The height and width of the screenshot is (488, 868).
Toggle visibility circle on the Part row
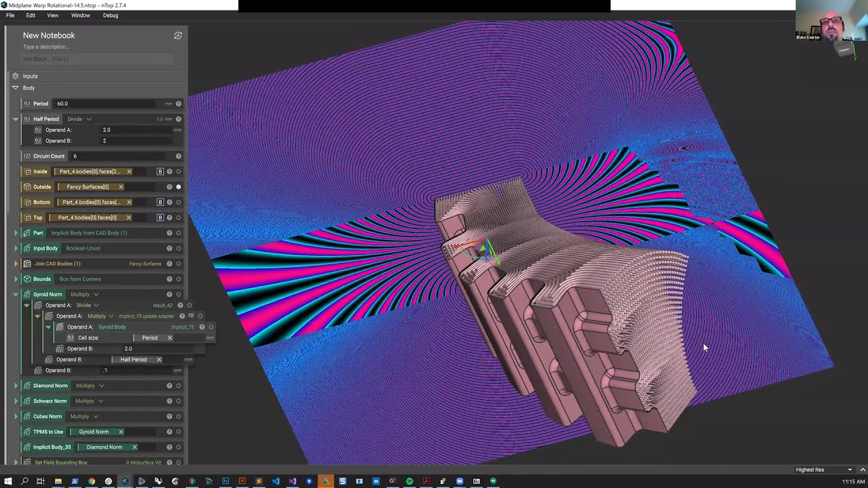pyautogui.click(x=178, y=233)
